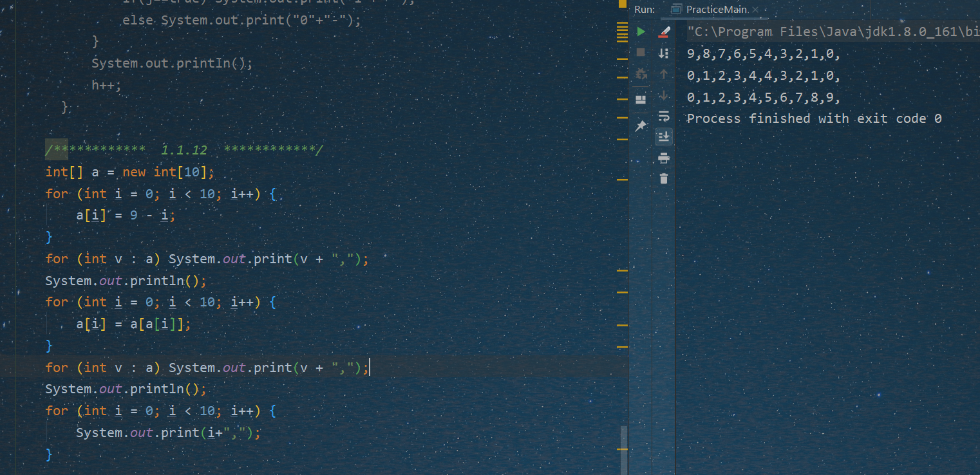Click output line "0,1,2,3,4,4,3,2,1,0,"
The width and height of the screenshot is (980, 475).
(x=764, y=76)
